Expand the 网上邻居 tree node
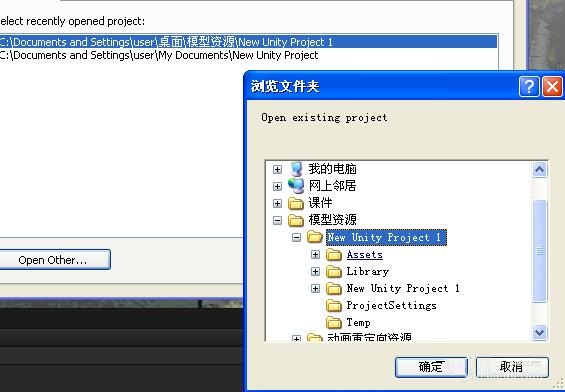Screen dimensions: 565x392 coord(277,186)
